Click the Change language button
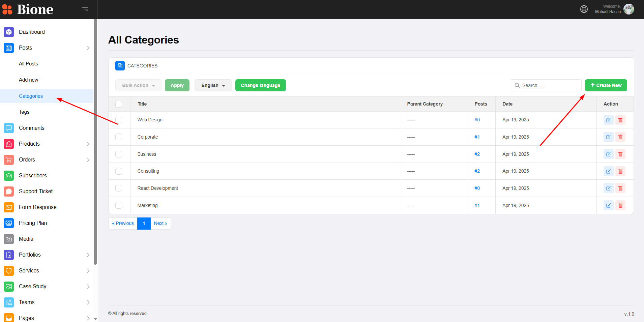 click(260, 85)
